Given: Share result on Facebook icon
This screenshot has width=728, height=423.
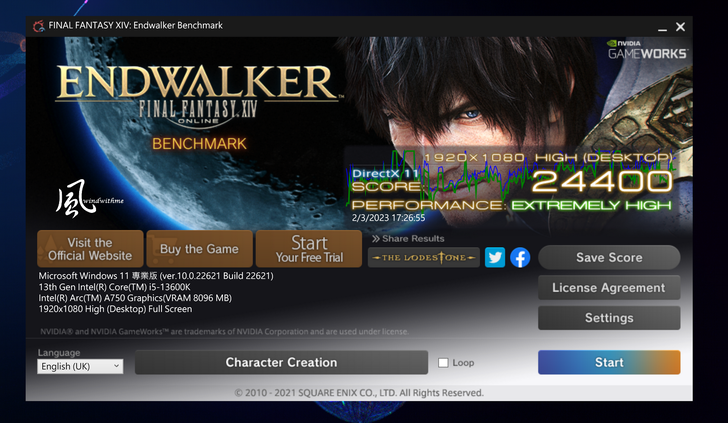Looking at the screenshot, I should pyautogui.click(x=520, y=257).
